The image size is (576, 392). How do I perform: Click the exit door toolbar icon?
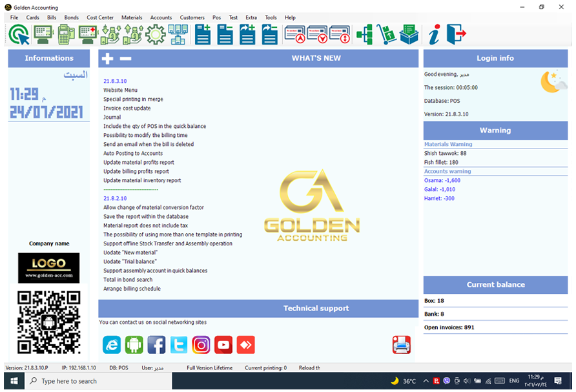[456, 34]
